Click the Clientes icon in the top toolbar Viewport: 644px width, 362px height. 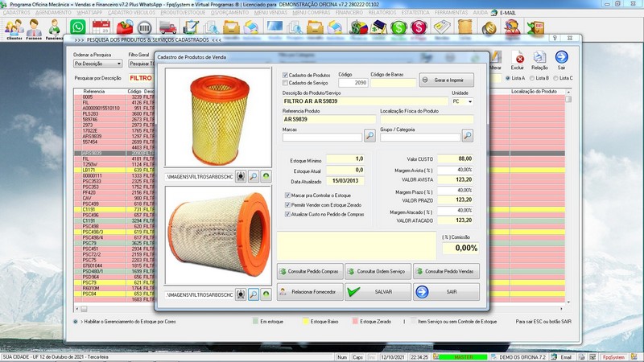[x=14, y=29]
